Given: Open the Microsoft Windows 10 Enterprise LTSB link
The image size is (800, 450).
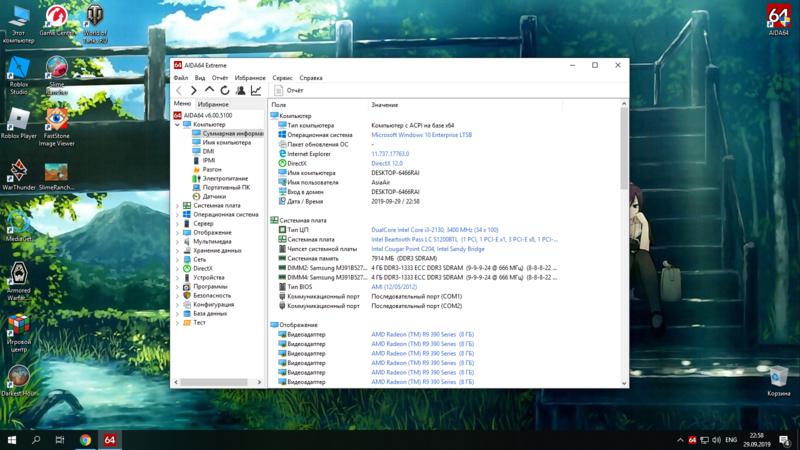Looking at the screenshot, I should [421, 135].
